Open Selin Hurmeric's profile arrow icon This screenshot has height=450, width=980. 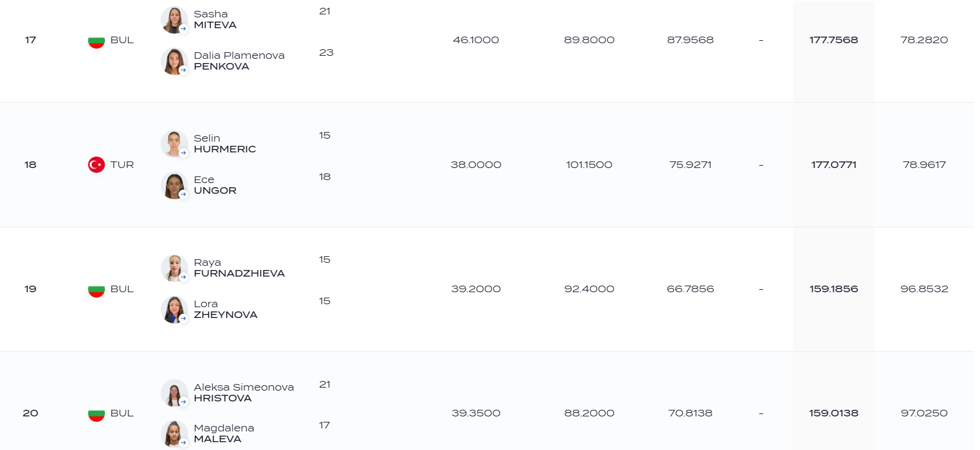[183, 153]
